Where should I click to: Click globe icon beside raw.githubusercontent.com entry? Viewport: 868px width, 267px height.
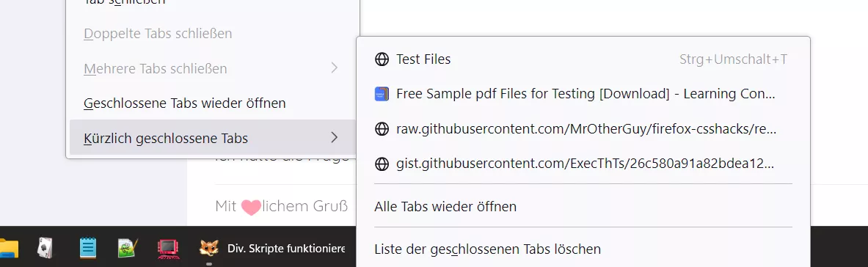(x=382, y=129)
